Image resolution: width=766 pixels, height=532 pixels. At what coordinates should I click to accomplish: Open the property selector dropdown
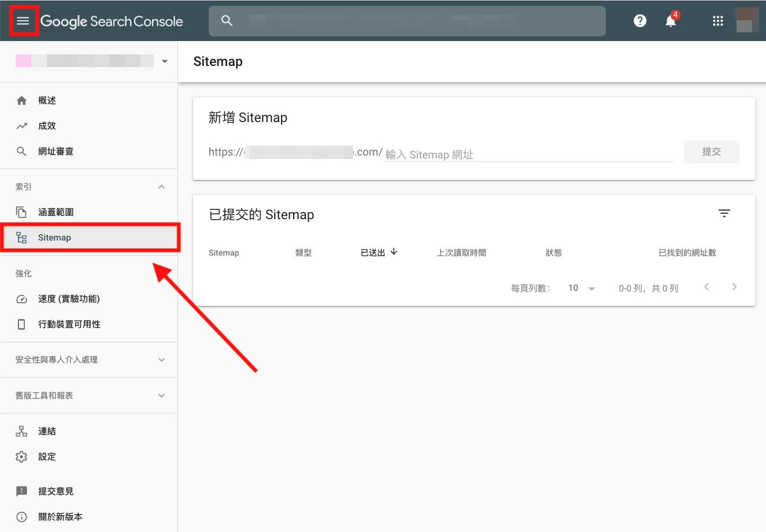(x=92, y=61)
